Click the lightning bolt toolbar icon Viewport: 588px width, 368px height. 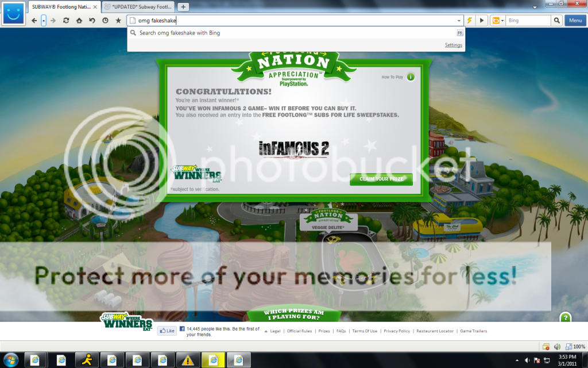(469, 21)
